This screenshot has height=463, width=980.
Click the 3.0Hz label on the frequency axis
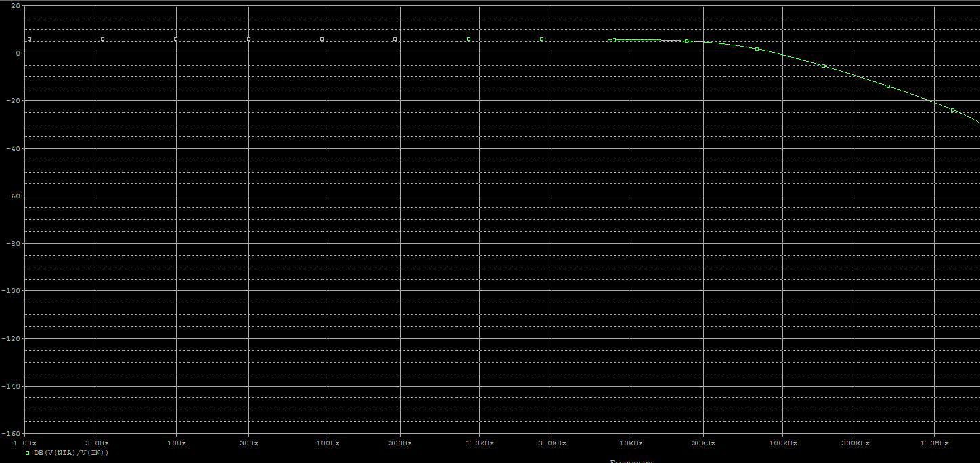click(x=97, y=443)
